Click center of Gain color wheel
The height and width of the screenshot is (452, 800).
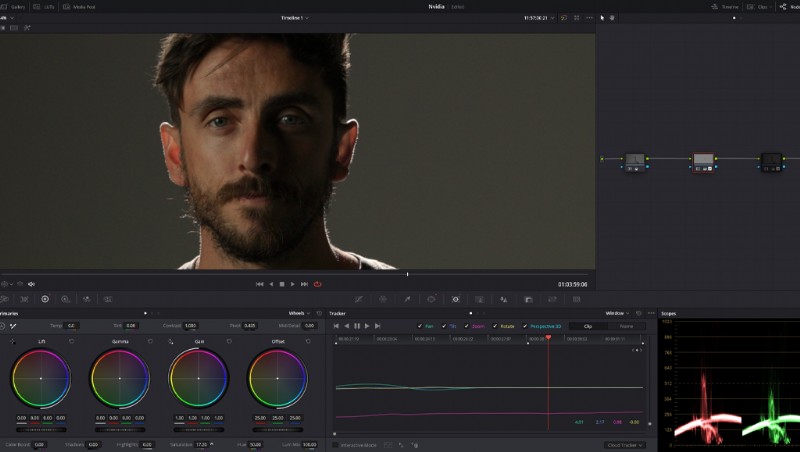click(x=198, y=379)
